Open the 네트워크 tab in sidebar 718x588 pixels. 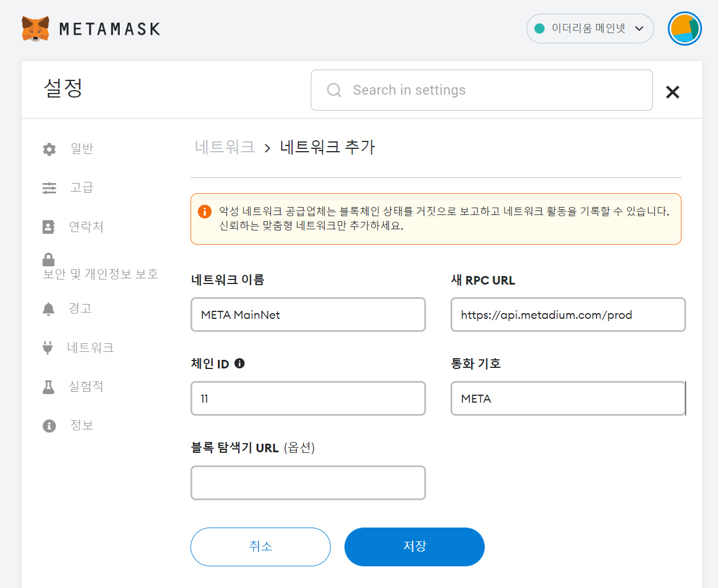click(x=91, y=348)
